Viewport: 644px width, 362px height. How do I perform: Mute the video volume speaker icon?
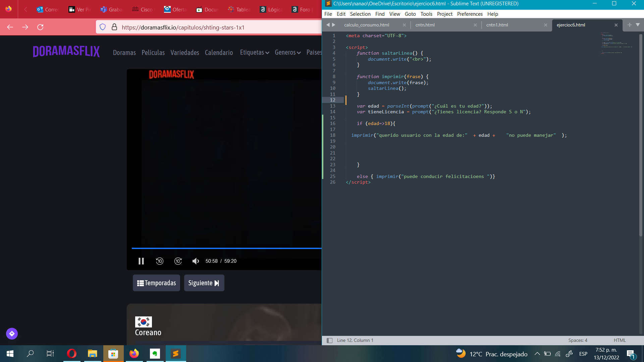tap(196, 261)
